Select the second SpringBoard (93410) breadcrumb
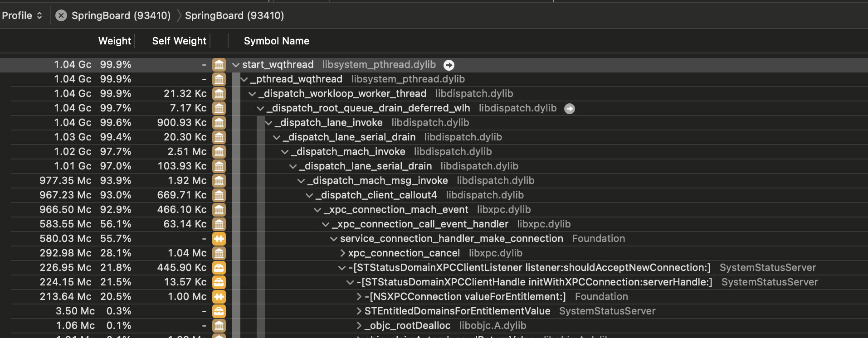The height and width of the screenshot is (338, 868). (234, 16)
